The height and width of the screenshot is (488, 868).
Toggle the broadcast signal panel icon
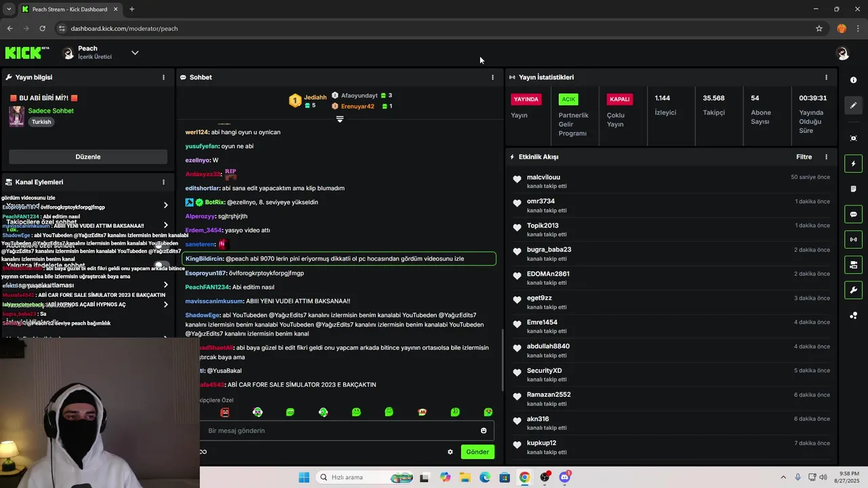pyautogui.click(x=853, y=239)
